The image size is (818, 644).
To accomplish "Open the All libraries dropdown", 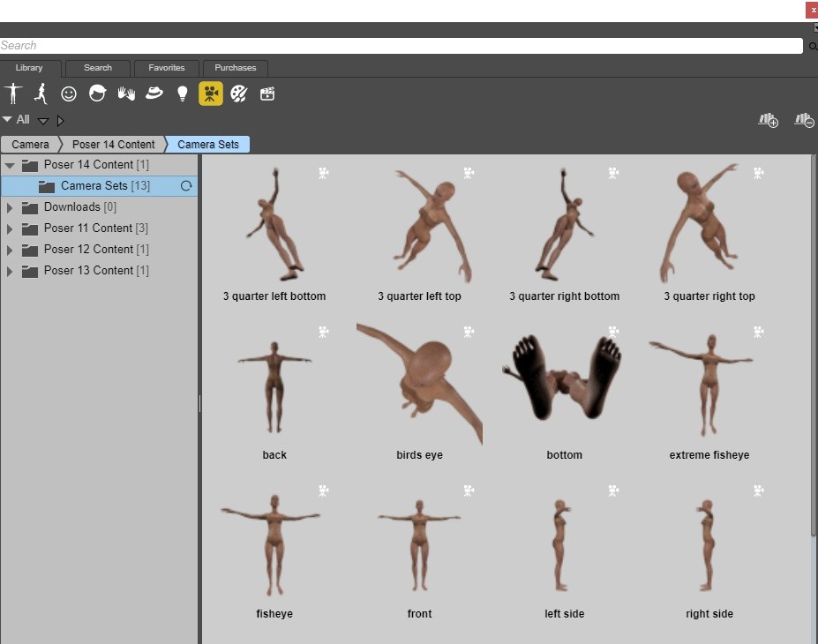I will coord(42,121).
